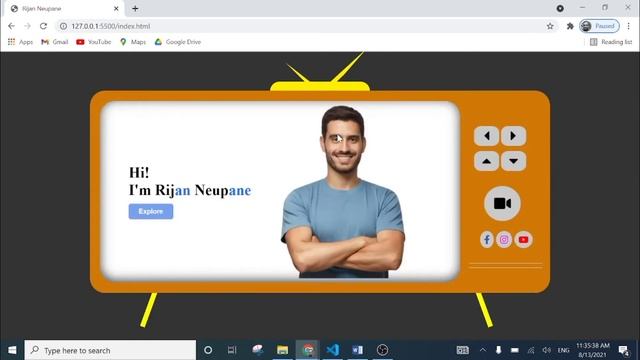Open the YouTube bookmark in bookmarks bar

click(x=93, y=42)
